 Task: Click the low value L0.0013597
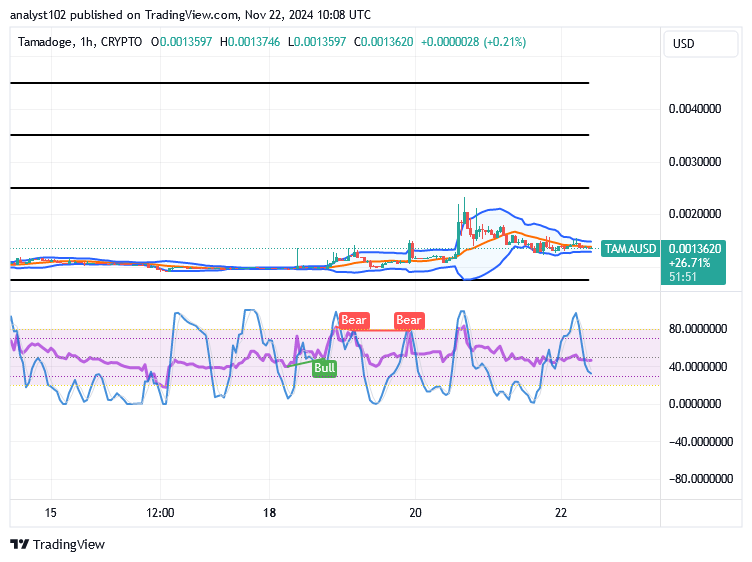[x=317, y=42]
